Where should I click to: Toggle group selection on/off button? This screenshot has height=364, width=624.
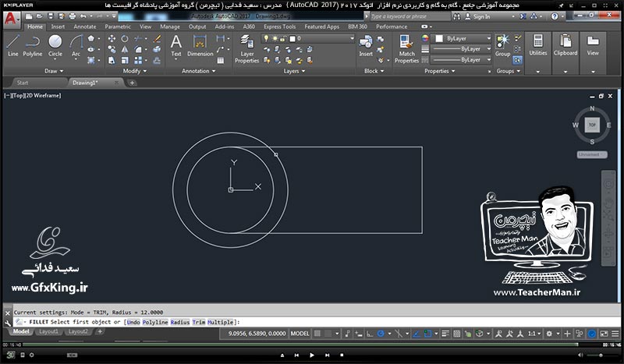(517, 60)
